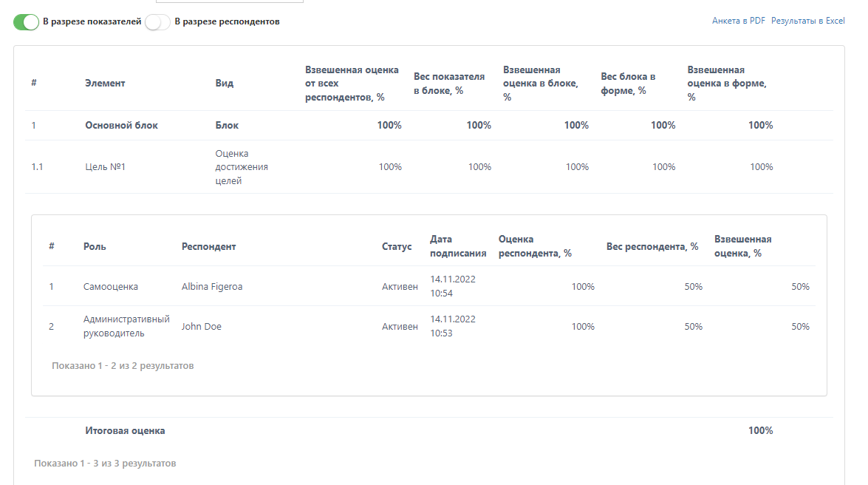Viewport: 868px width, 485px height.
Task: Click the 'Статус' column header
Action: tap(397, 247)
